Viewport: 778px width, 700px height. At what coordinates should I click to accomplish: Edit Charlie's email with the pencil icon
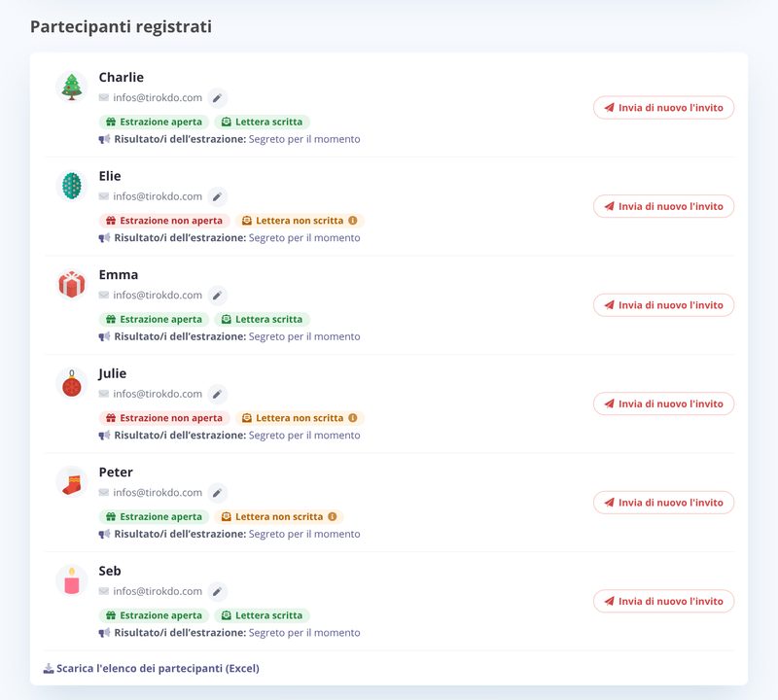[x=217, y=98]
